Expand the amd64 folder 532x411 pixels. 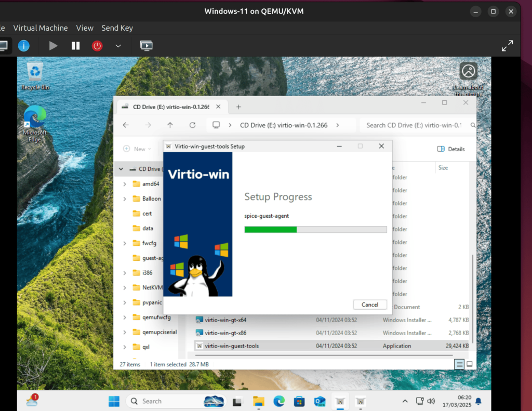pyautogui.click(x=125, y=183)
